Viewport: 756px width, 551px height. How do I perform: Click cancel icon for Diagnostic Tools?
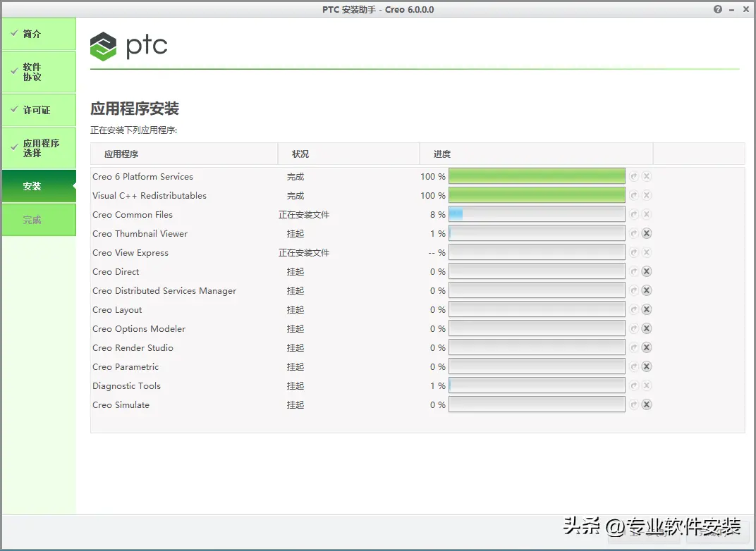(x=647, y=386)
